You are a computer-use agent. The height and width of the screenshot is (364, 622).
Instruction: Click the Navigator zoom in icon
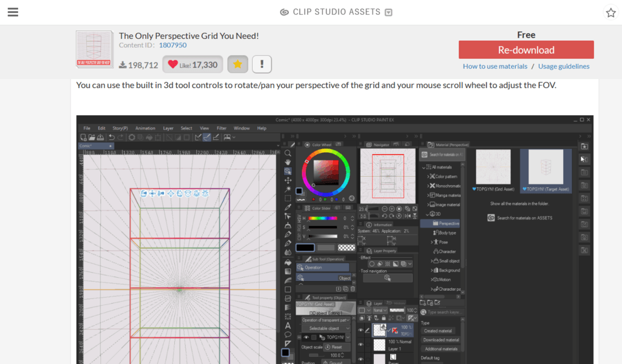pyautogui.click(x=392, y=209)
